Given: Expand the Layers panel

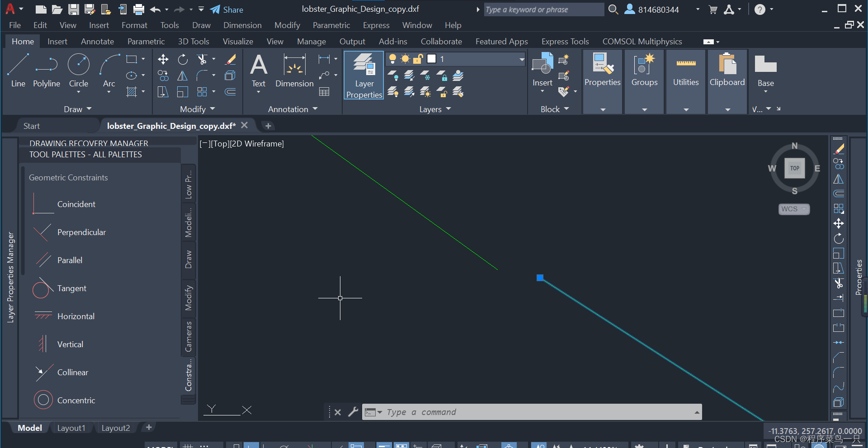Looking at the screenshot, I should click(x=435, y=109).
